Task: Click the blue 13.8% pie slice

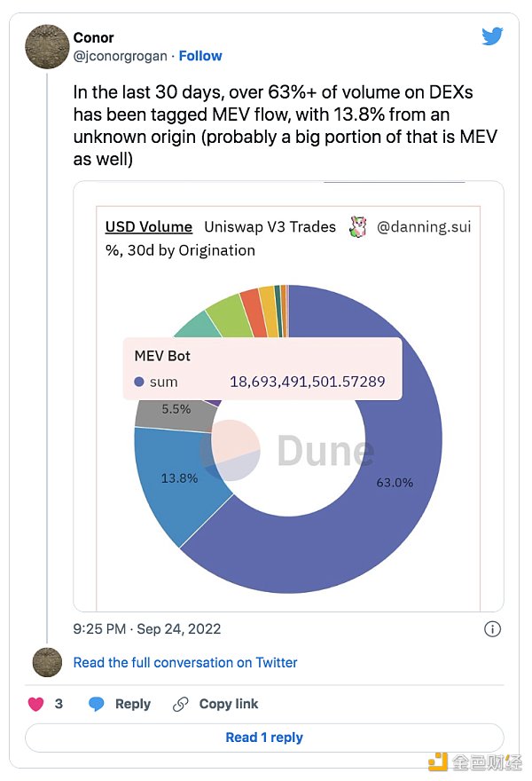Action: click(x=173, y=484)
